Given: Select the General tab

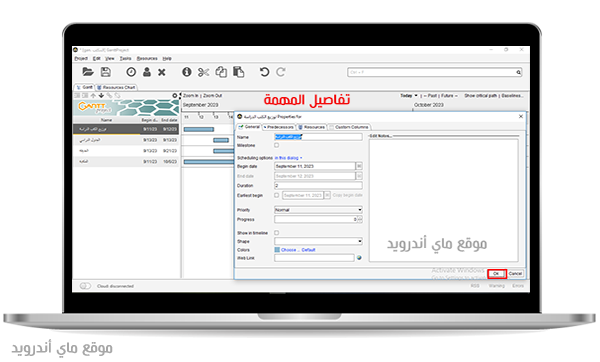Looking at the screenshot, I should [249, 127].
